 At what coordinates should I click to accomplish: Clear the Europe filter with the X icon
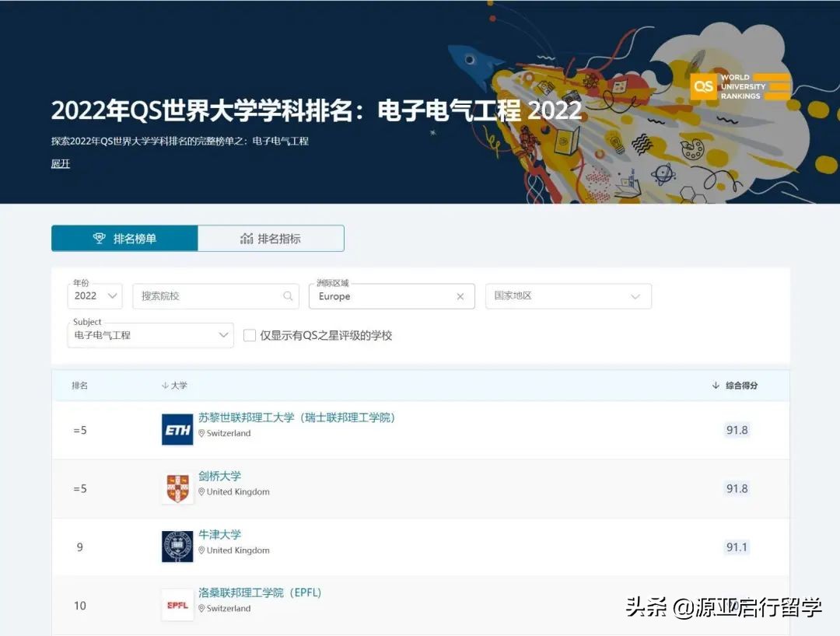click(x=460, y=296)
